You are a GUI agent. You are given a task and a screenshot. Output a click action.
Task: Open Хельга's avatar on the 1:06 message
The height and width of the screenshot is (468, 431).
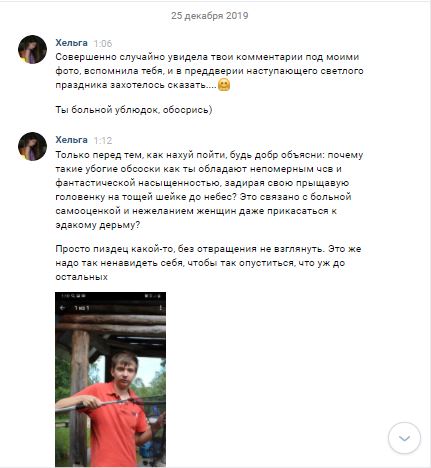[x=32, y=49]
